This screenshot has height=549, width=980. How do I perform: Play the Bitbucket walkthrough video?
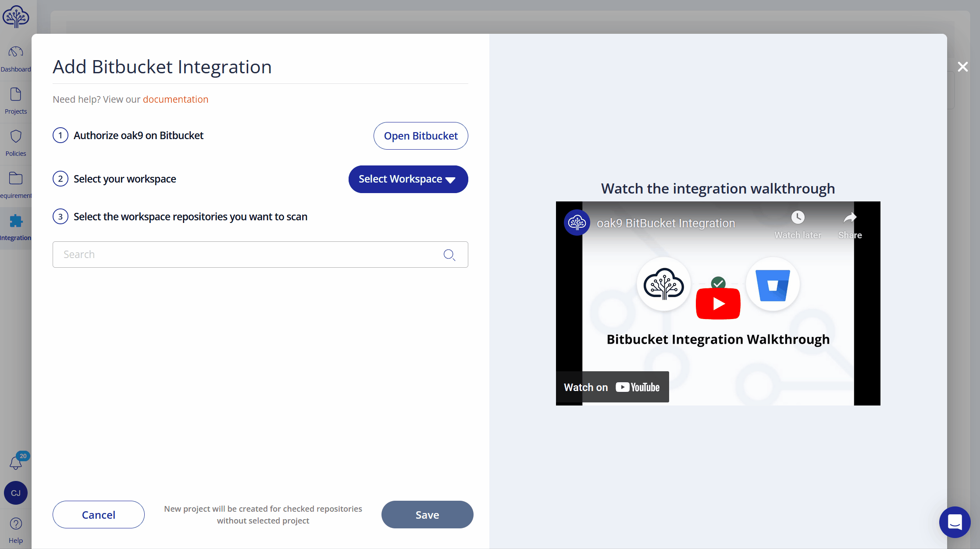click(x=718, y=304)
